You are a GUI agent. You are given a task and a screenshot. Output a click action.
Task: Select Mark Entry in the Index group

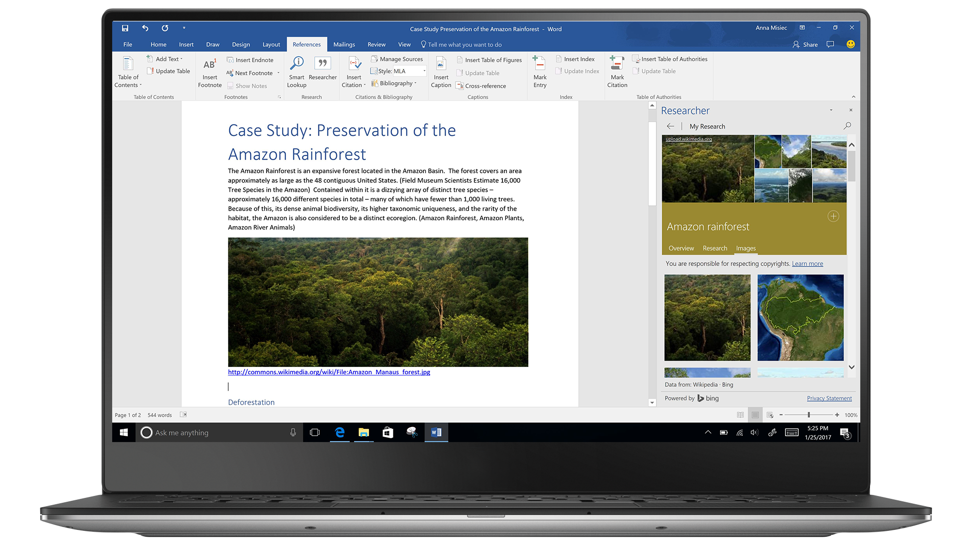coord(539,71)
